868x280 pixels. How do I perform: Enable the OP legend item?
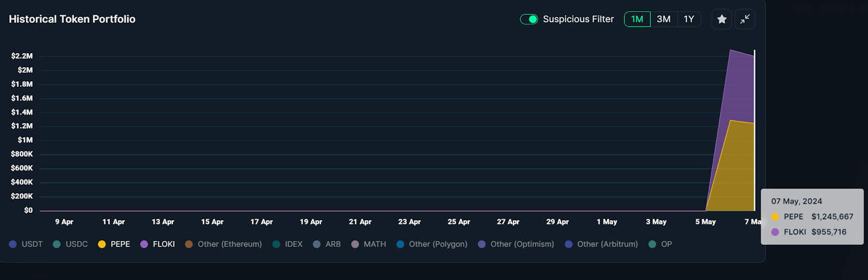point(660,244)
